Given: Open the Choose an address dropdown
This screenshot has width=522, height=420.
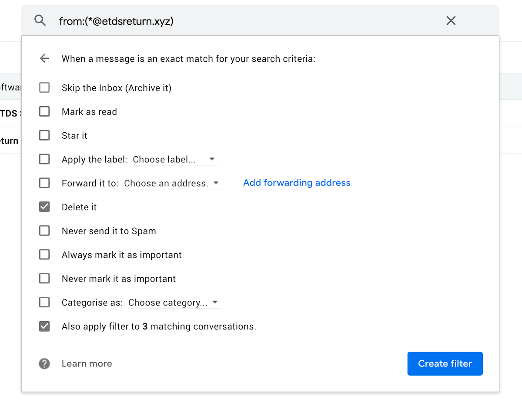Looking at the screenshot, I should pos(172,183).
